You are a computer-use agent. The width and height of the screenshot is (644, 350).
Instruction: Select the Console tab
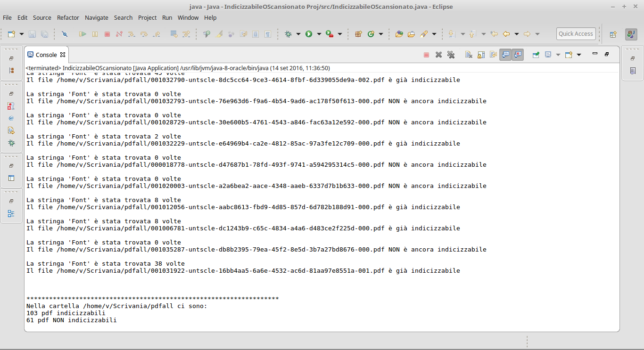pyautogui.click(x=46, y=55)
